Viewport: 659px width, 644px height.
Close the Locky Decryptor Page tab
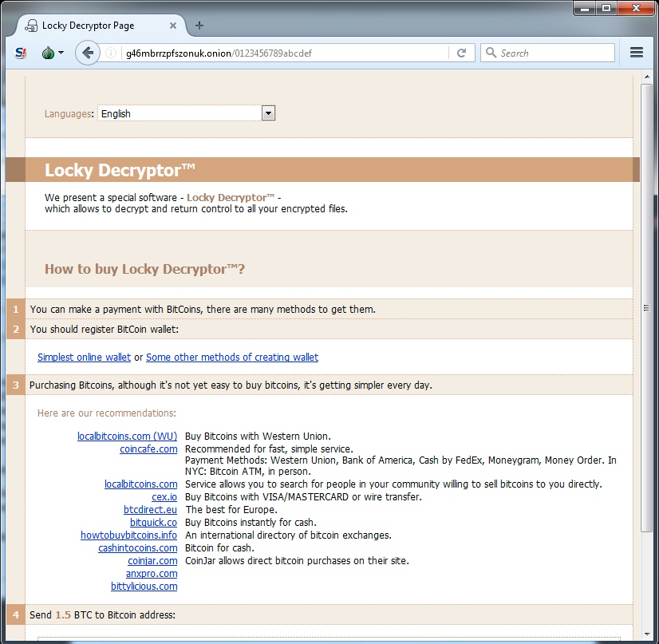pos(175,26)
